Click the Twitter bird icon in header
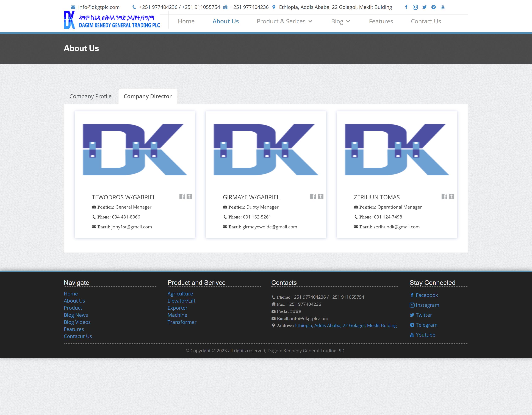Viewport: 532px width, 415px height. click(x=424, y=7)
